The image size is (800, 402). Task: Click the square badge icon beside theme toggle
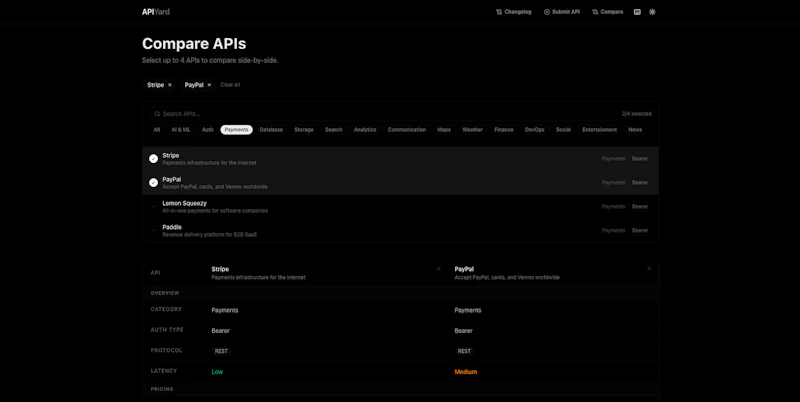tap(637, 12)
